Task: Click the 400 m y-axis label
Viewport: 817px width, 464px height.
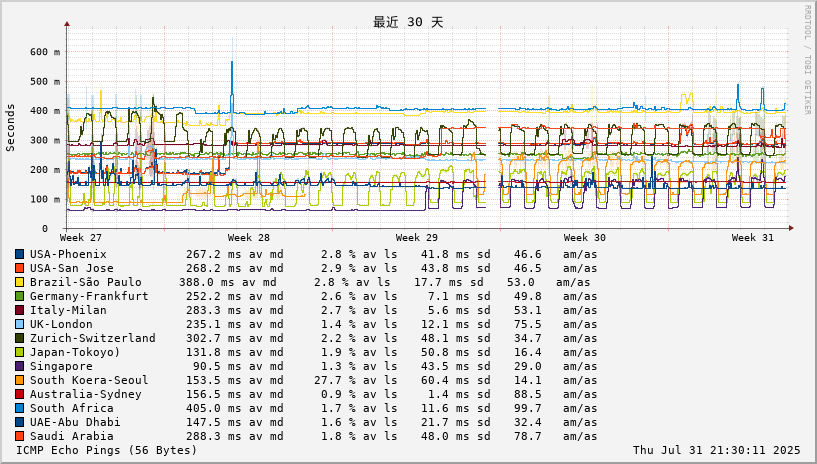Action: (45, 111)
